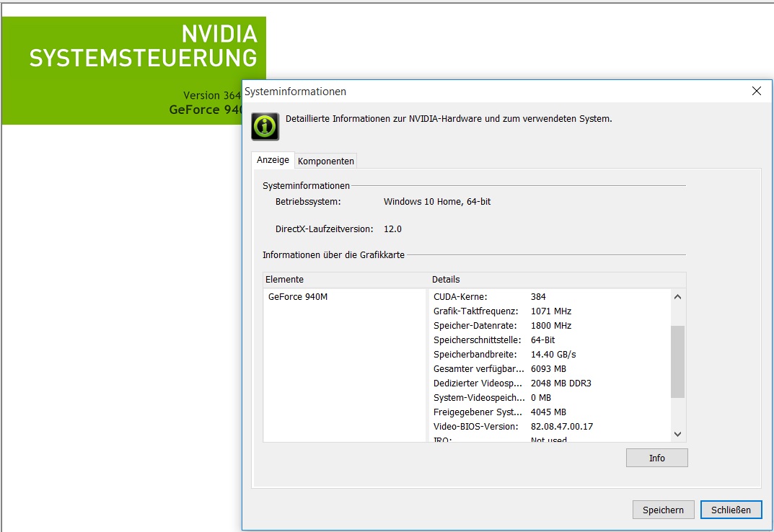Select the Anzeige tab
This screenshot has width=774, height=532.
pos(273,160)
